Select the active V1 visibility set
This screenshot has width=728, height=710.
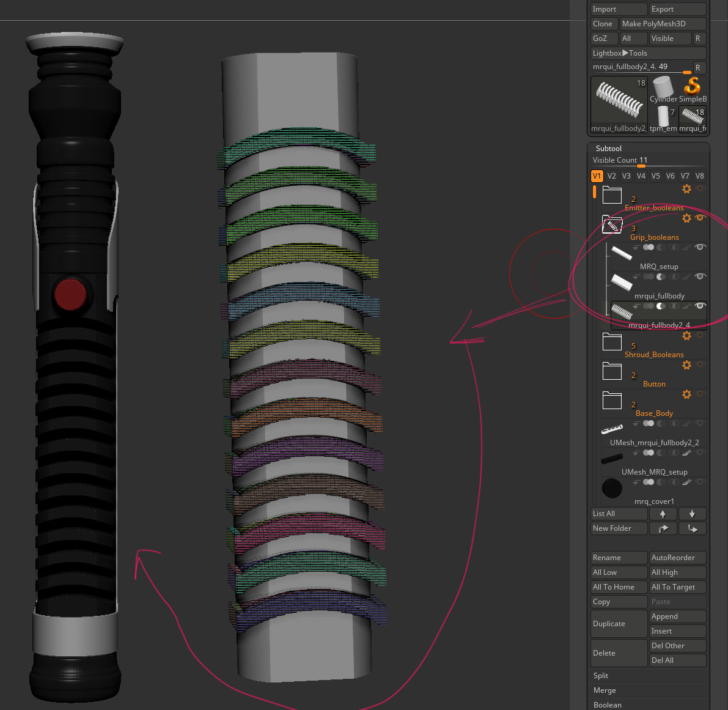pyautogui.click(x=597, y=176)
